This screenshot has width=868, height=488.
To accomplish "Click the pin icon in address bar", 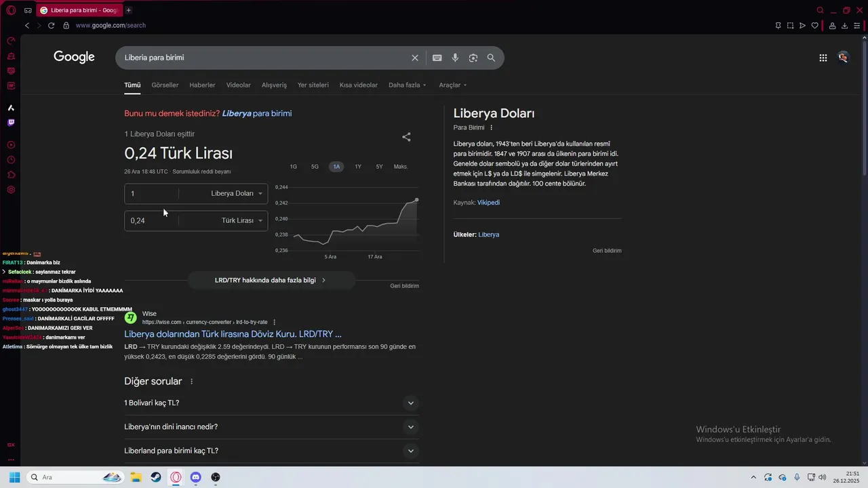I will click(778, 26).
